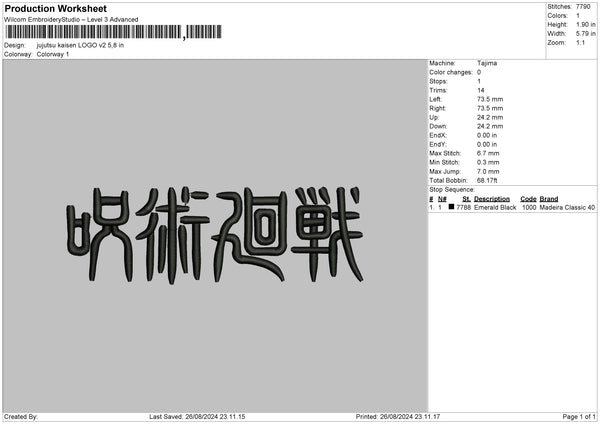The width and height of the screenshot is (600, 424).
Task: Select the Zoom 1:1 value
Action: (580, 42)
